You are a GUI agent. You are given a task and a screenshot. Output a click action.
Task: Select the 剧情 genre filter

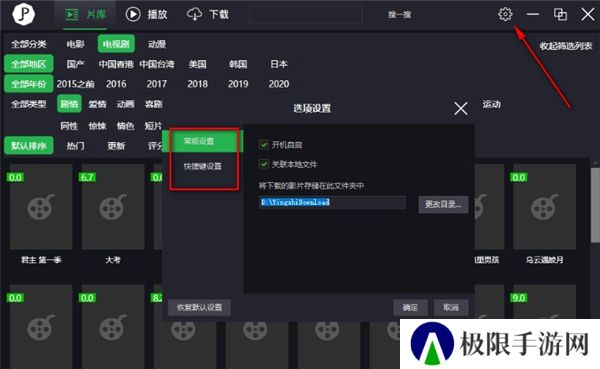coord(69,104)
